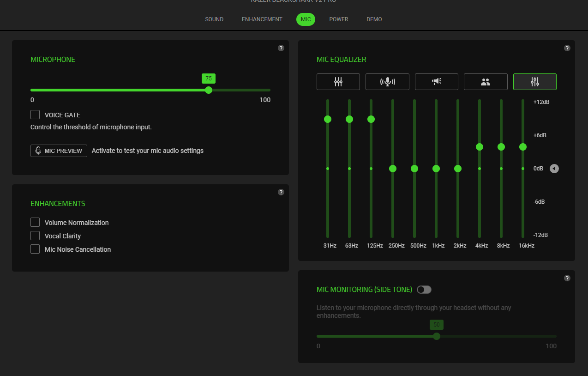The image size is (588, 376).
Task: Click the 'Activate to test your mic audio settings' text
Action: [x=148, y=151]
